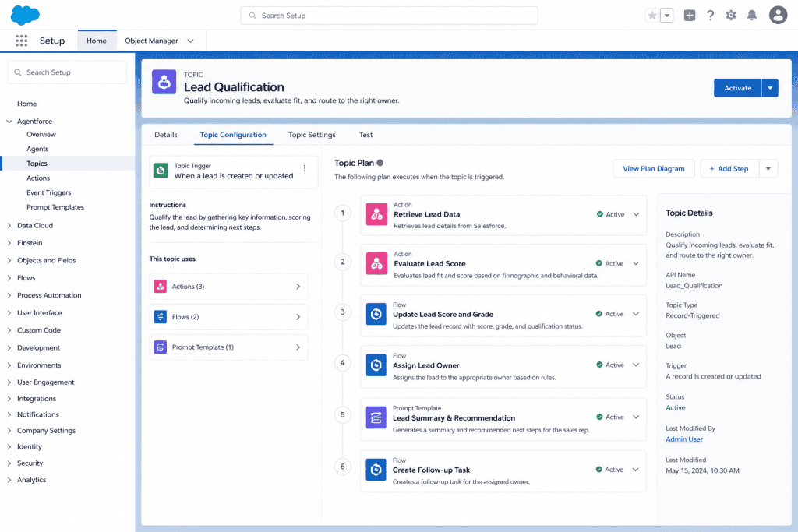The image size is (798, 532).
Task: Expand the Assign Lead Owner step
Action: [x=636, y=365]
